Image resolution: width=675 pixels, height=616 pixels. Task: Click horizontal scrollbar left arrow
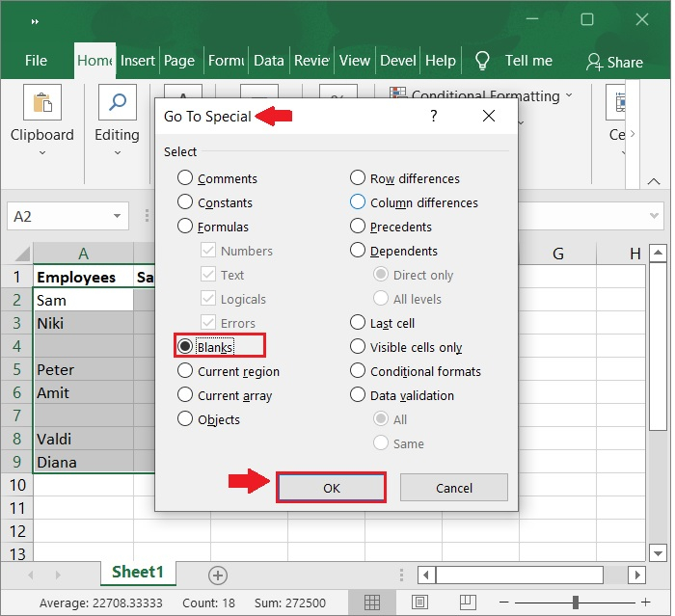(426, 576)
